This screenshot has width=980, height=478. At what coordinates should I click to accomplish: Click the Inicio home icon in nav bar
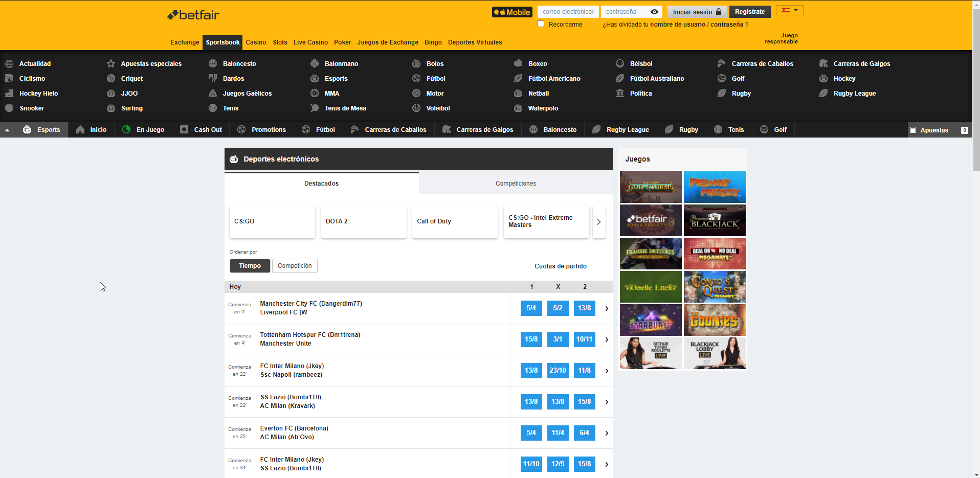[80, 130]
